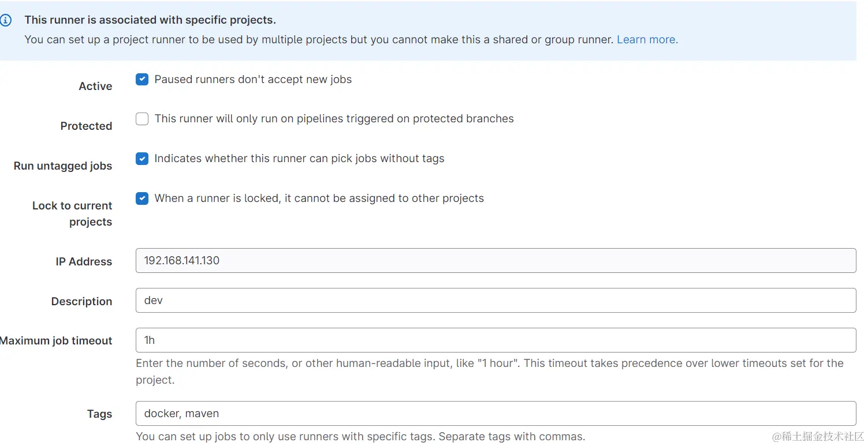
Task: Enable the Protected checkbox
Action: coord(142,119)
